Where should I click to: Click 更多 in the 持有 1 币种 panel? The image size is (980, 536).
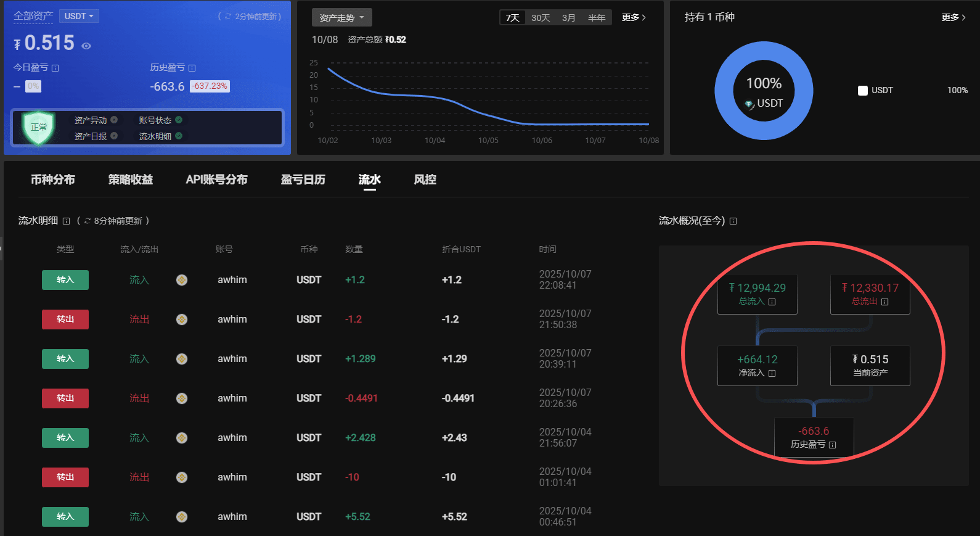coord(953,17)
